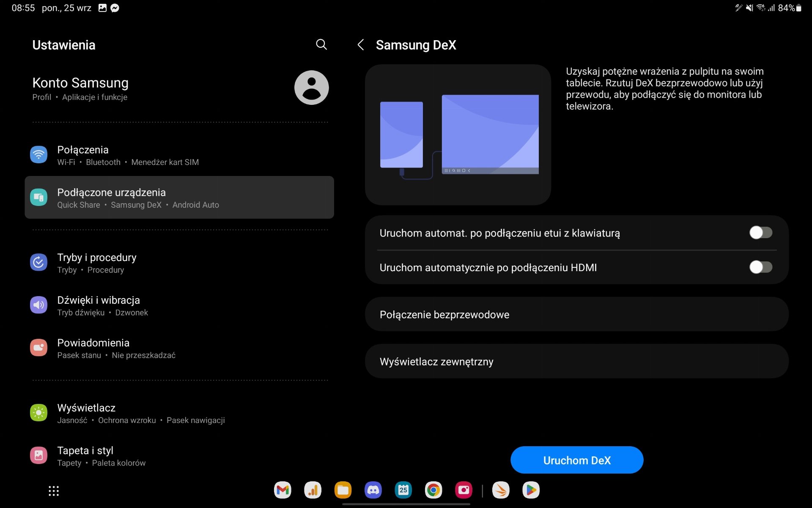Open Konto Samsung profile
Image resolution: width=812 pixels, height=508 pixels.
tap(179, 88)
